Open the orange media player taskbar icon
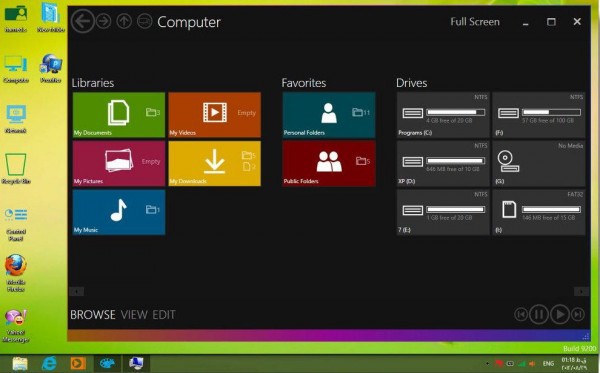This screenshot has height=373, width=600. 78,363
